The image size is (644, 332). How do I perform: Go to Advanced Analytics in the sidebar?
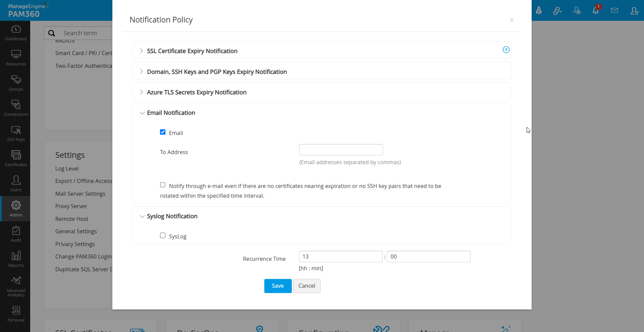point(15,285)
